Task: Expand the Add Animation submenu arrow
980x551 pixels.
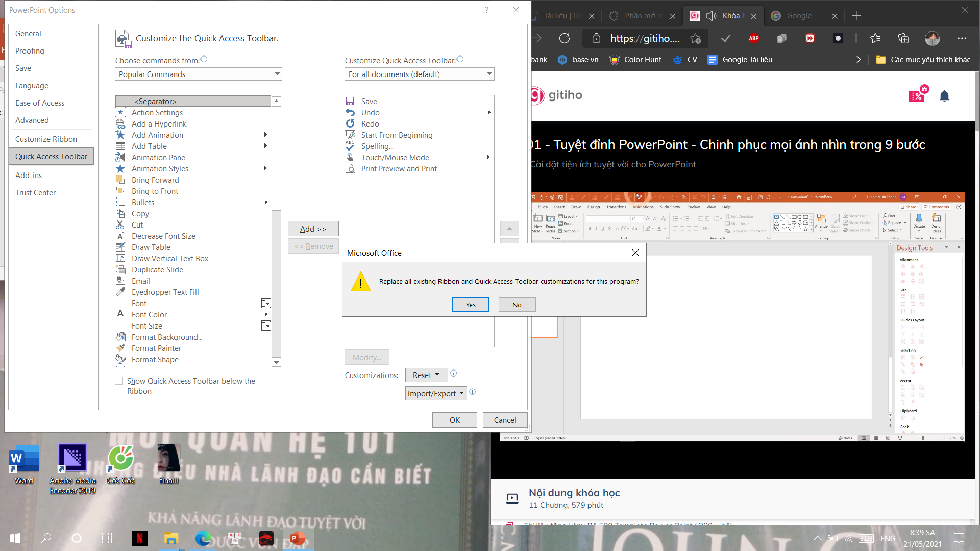Action: click(265, 135)
